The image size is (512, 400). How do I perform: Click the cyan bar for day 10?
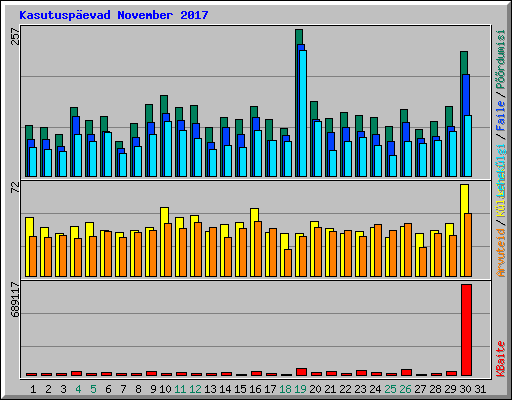click(168, 149)
